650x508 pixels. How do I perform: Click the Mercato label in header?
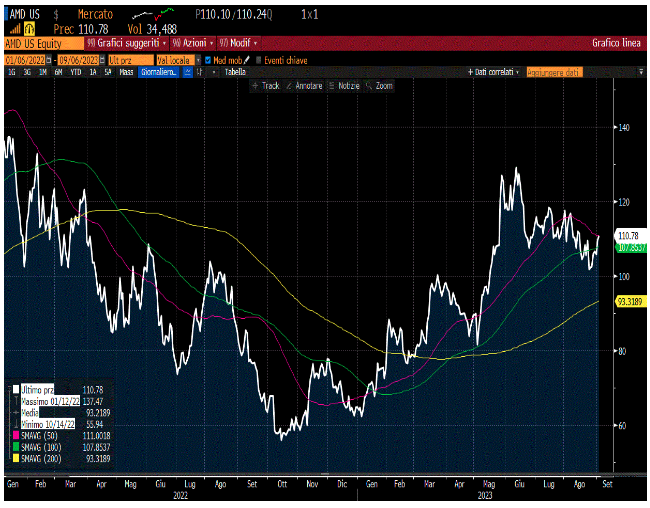pyautogui.click(x=95, y=15)
